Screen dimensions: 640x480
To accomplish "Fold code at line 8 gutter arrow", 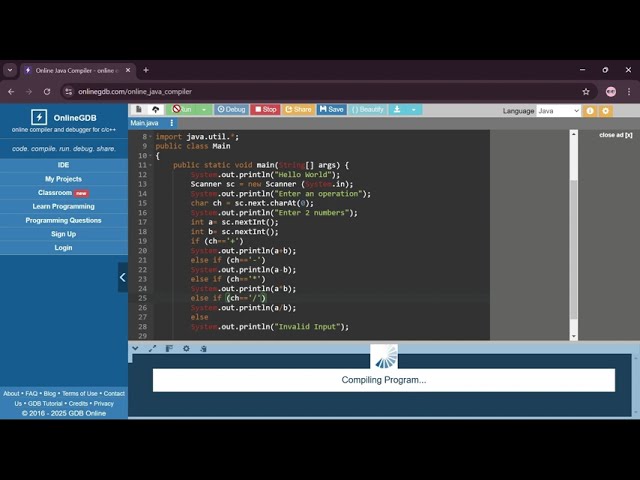I will coord(150,137).
